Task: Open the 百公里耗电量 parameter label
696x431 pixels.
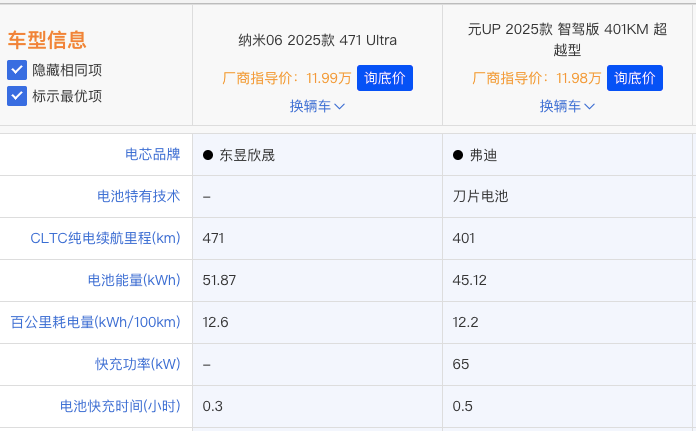Action: coord(95,322)
